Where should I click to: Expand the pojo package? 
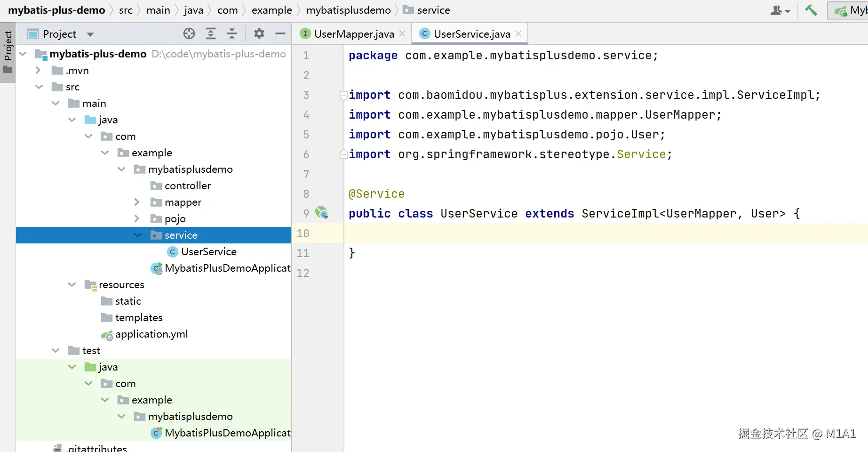coord(137,218)
